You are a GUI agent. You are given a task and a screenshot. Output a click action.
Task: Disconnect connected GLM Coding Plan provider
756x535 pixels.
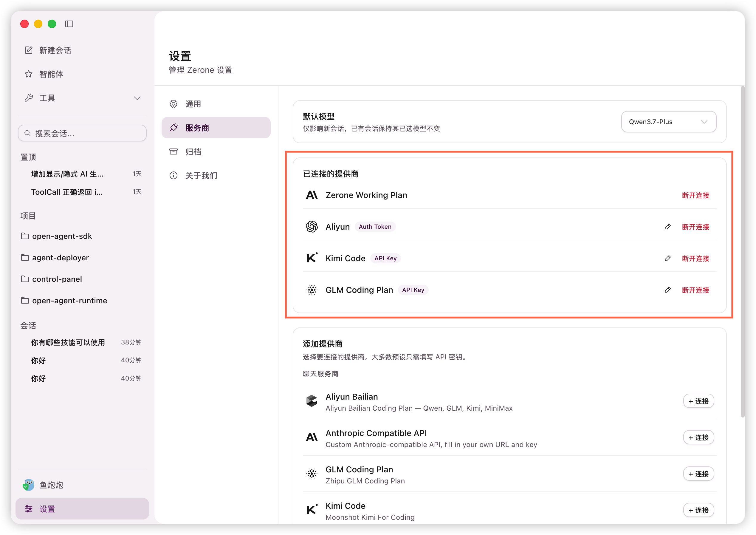click(695, 290)
